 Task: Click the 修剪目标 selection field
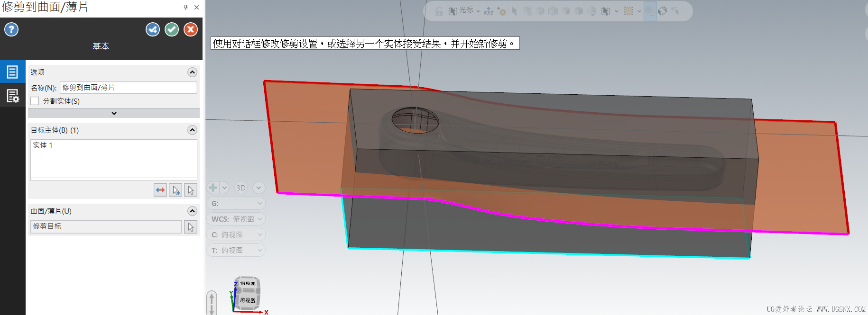tap(106, 226)
